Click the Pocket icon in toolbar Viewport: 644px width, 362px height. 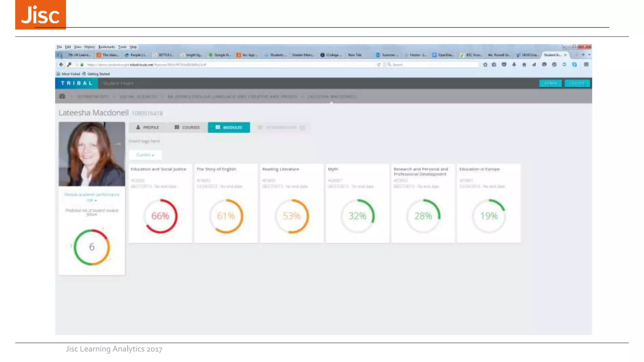[x=504, y=64]
